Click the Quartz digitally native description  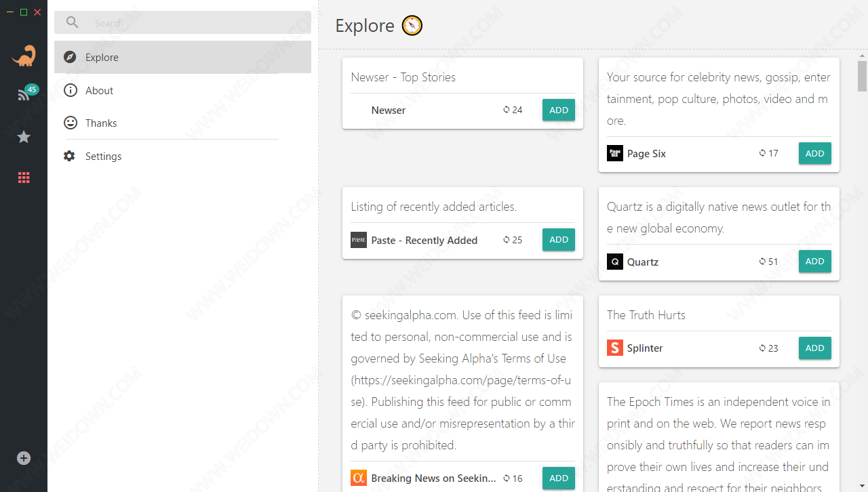[x=719, y=218]
